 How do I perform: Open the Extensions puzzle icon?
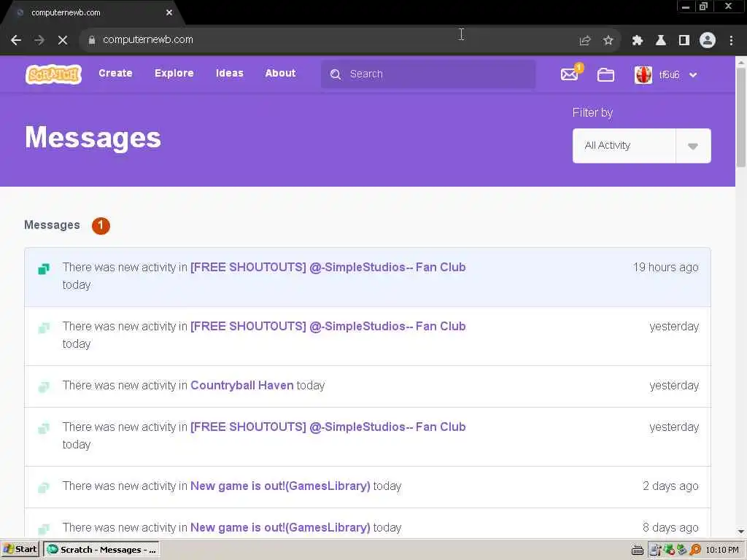pos(638,41)
